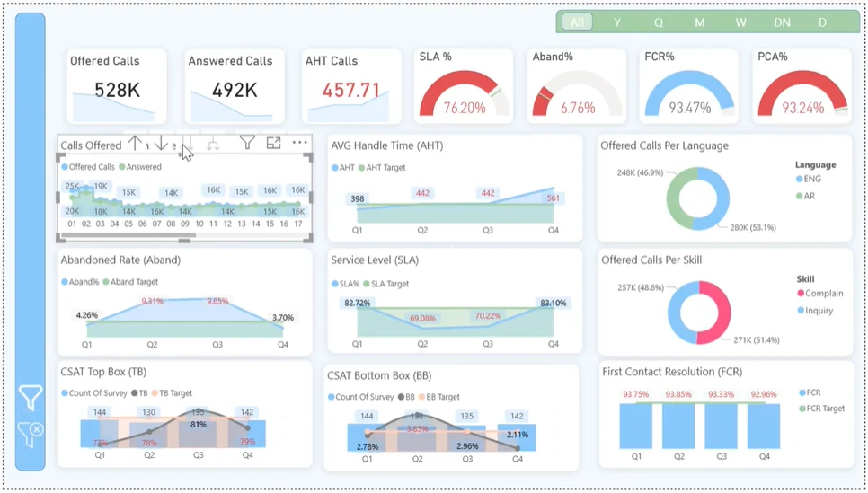The image size is (868, 493).
Task: Click BB Target legend in CSAT Bottom Box
Action: (438, 397)
